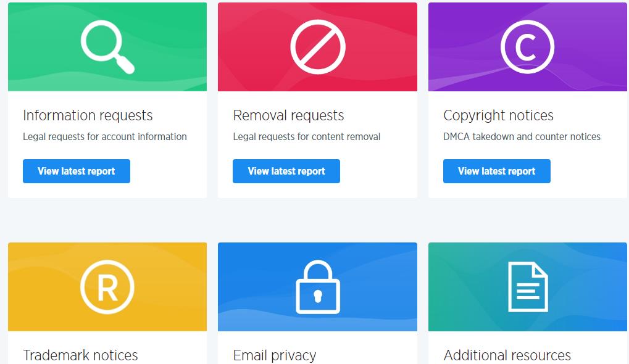Click the padlock icon on blue card
The height and width of the screenshot is (364, 629).
click(318, 287)
